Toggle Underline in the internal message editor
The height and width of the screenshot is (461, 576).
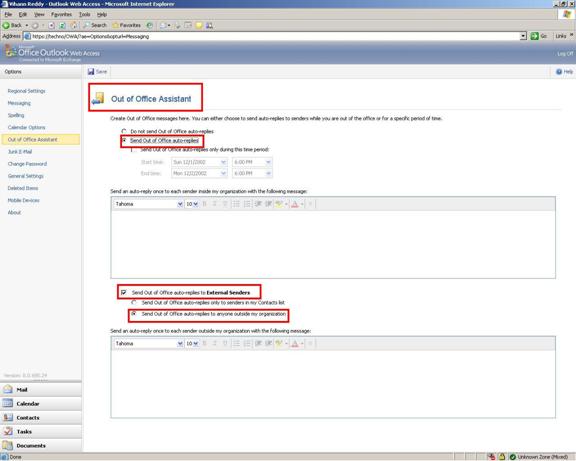225,204
